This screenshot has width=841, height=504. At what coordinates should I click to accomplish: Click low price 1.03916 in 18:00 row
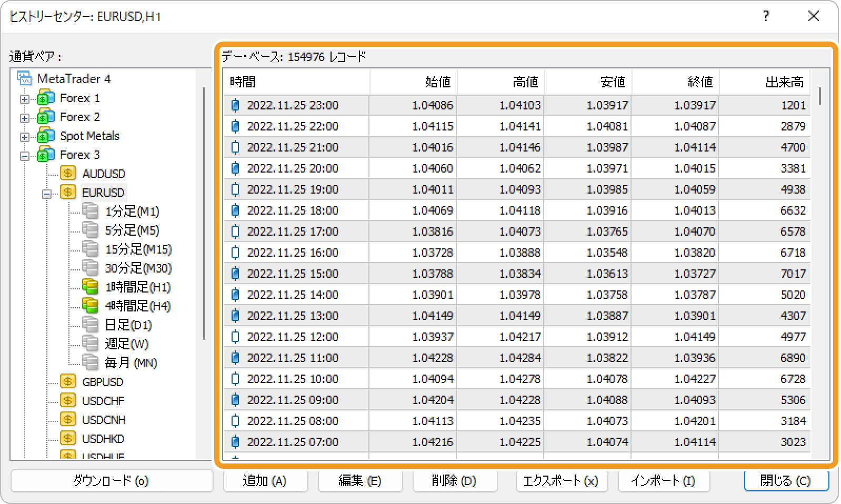click(x=607, y=210)
